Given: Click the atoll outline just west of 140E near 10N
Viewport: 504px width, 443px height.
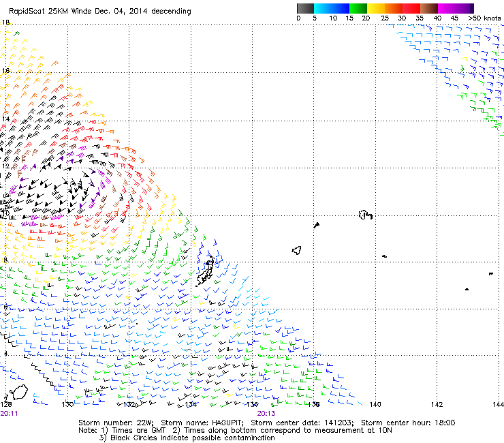Looking at the screenshot, I should coord(366,215).
